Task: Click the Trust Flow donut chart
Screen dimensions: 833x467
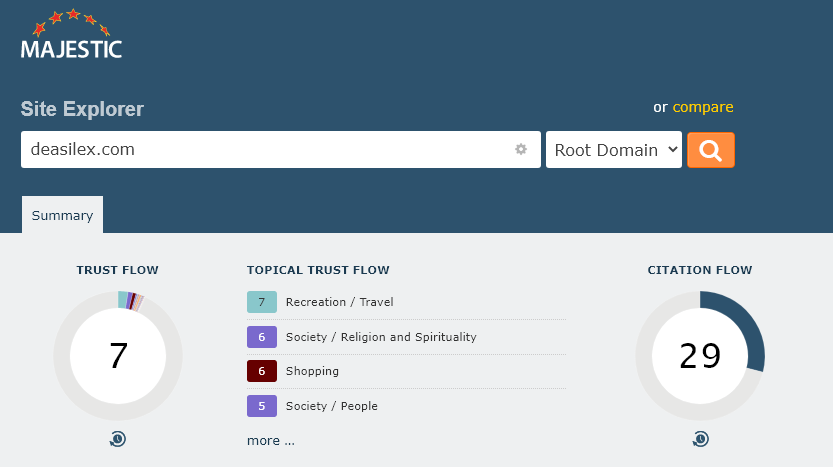Action: 118,355
